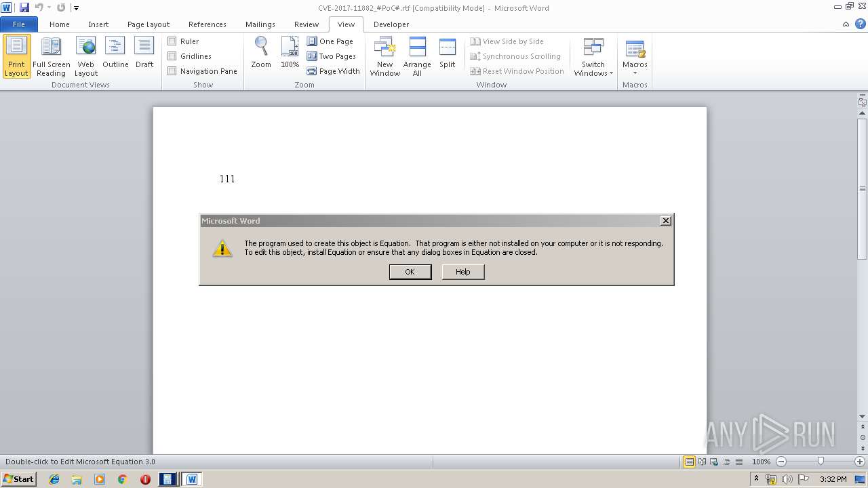Click the Select Browse Object button

point(863,437)
